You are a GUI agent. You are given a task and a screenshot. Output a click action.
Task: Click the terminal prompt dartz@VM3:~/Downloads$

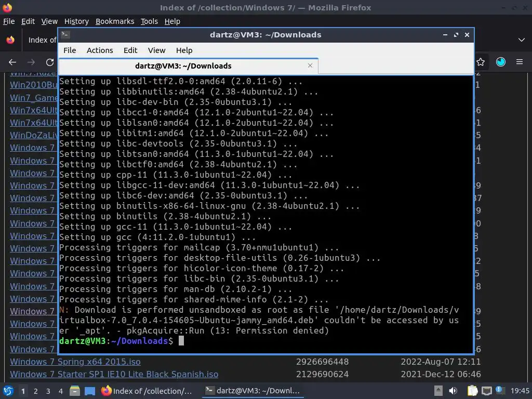coord(116,341)
